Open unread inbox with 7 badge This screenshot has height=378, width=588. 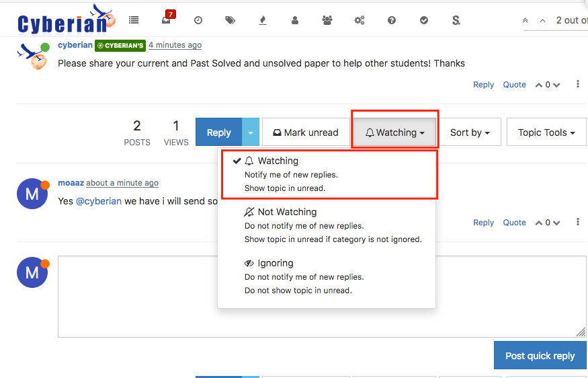tap(166, 20)
